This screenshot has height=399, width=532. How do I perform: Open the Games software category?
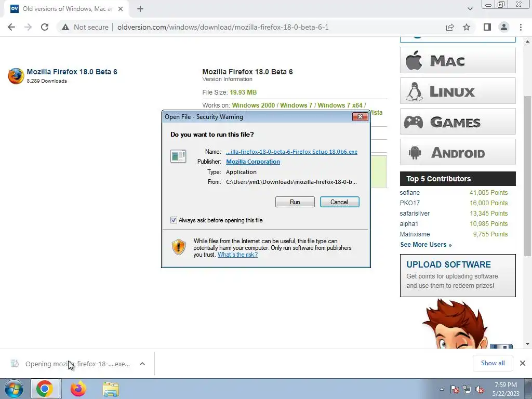(458, 122)
